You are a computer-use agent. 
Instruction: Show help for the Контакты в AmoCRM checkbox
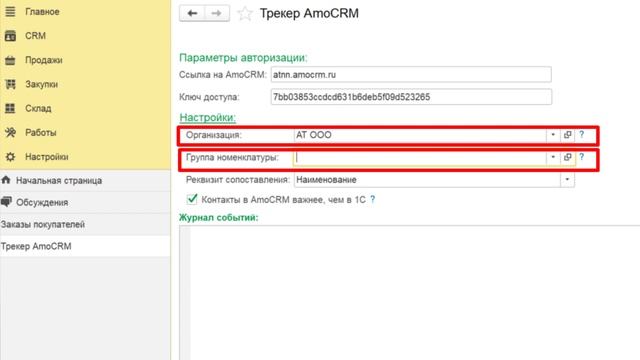(x=372, y=200)
